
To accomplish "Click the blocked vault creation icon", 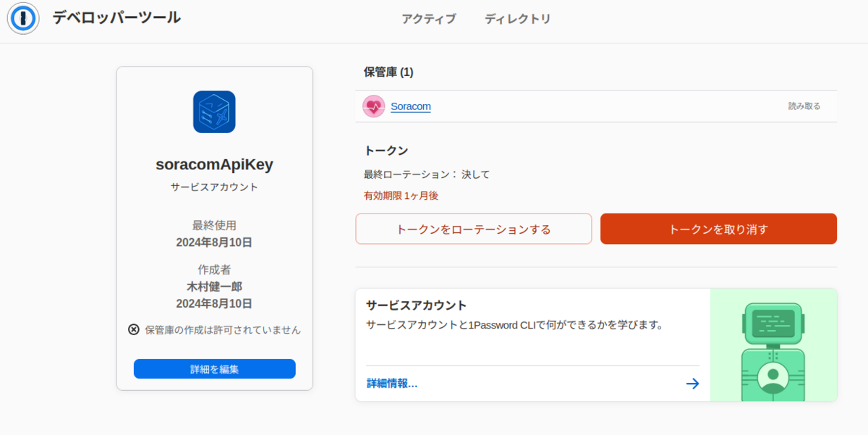I will pyautogui.click(x=132, y=329).
